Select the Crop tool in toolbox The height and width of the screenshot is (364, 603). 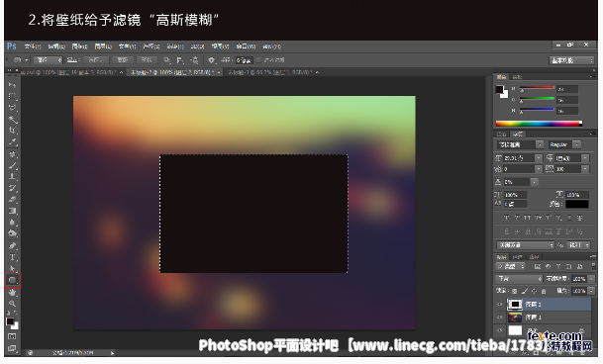[12, 131]
